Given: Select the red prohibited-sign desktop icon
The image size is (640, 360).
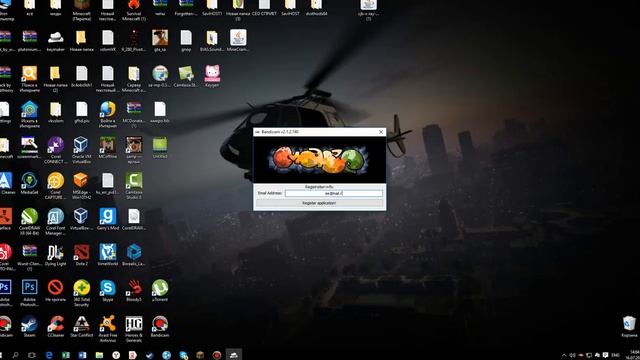Looking at the screenshot, I should [56, 291].
